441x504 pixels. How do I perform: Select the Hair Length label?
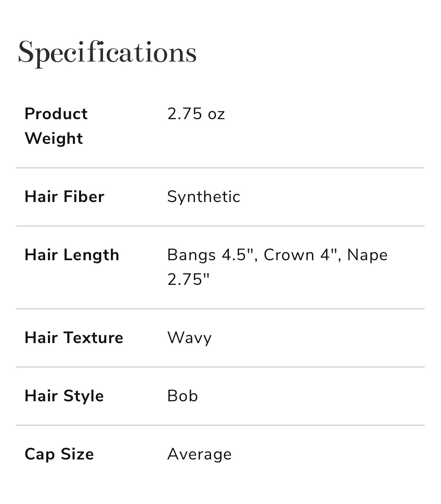pyautogui.click(x=72, y=255)
